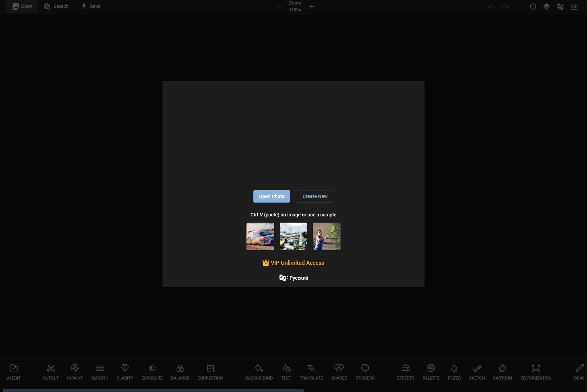Screen dimensions: 587x392
Task: Open language icon in top bar
Action: click(x=560, y=7)
